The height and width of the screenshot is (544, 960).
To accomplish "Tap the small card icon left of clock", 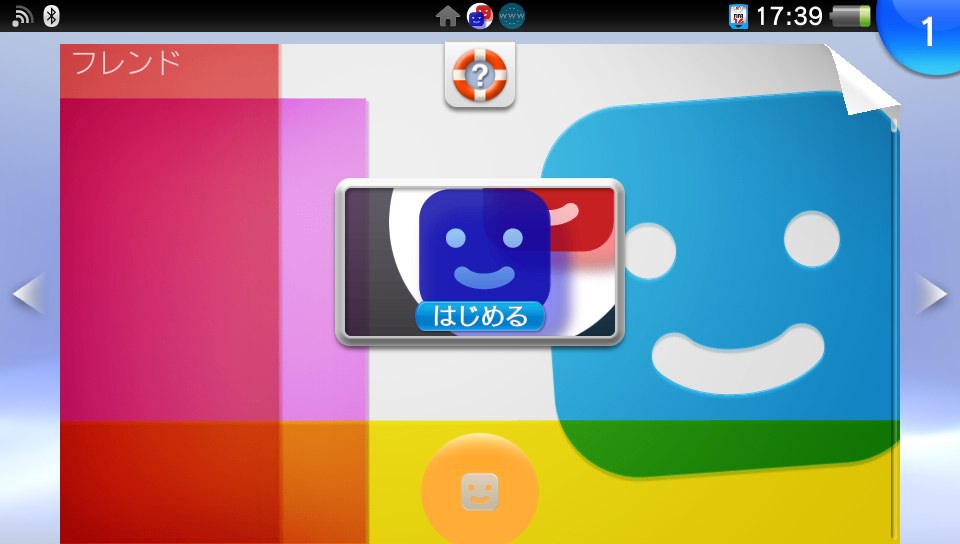I will pos(738,16).
